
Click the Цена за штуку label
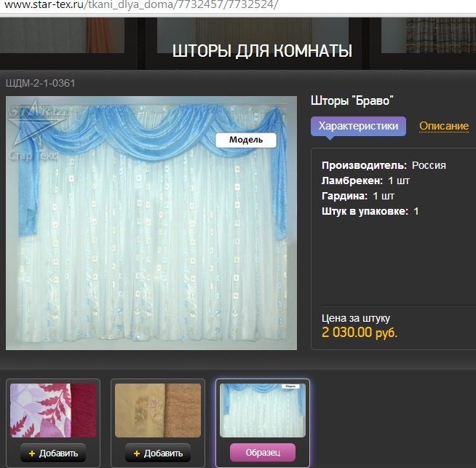[356, 318]
